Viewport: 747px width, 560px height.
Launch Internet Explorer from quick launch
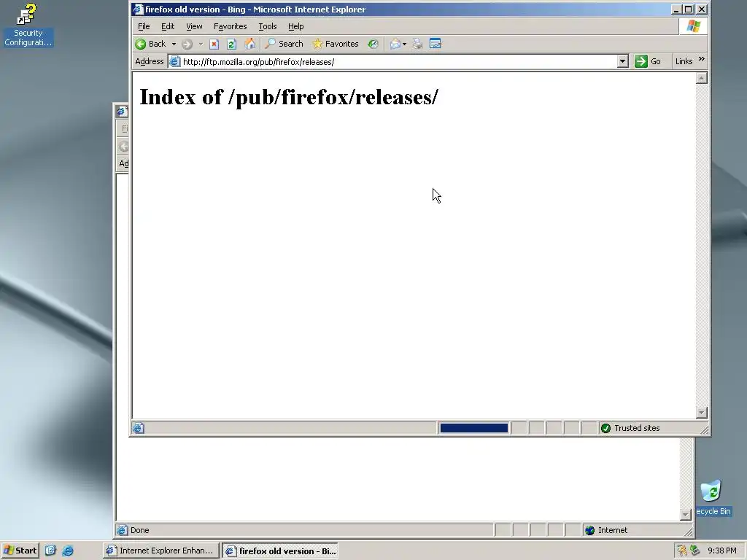tap(68, 551)
